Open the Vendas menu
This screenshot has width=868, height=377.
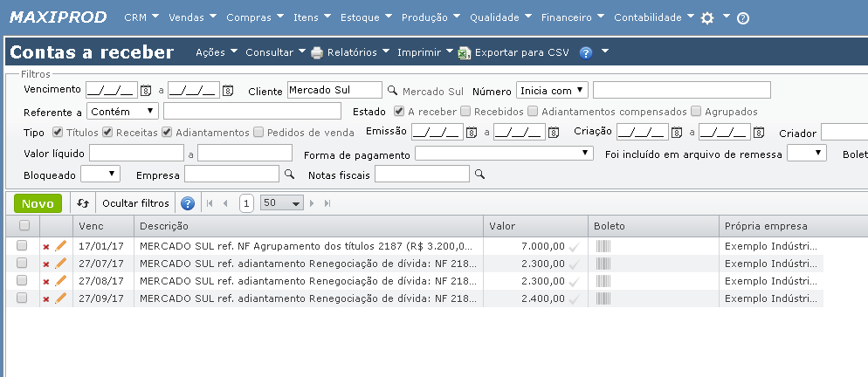[191, 17]
